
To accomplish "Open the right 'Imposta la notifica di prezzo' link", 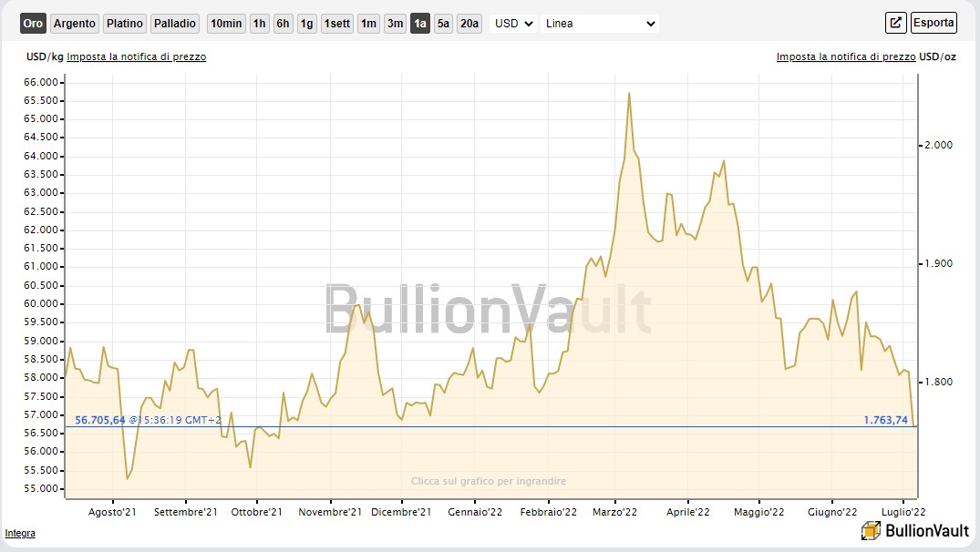I will (846, 56).
